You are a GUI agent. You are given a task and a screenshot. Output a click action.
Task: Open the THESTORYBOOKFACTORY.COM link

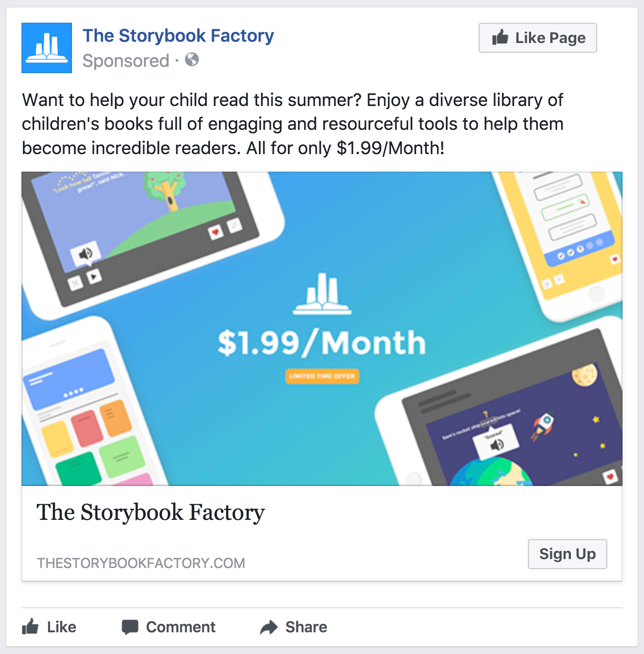point(141,563)
